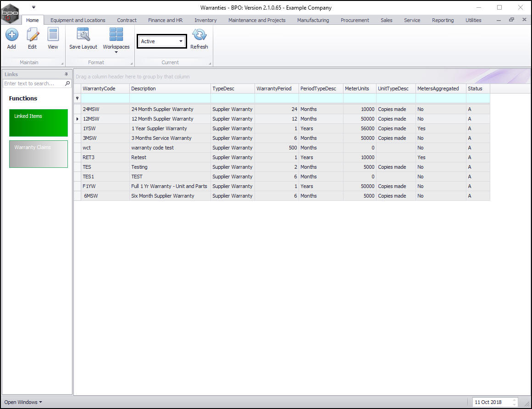
Task: Click the Warranty Claims tile
Action: (x=39, y=154)
